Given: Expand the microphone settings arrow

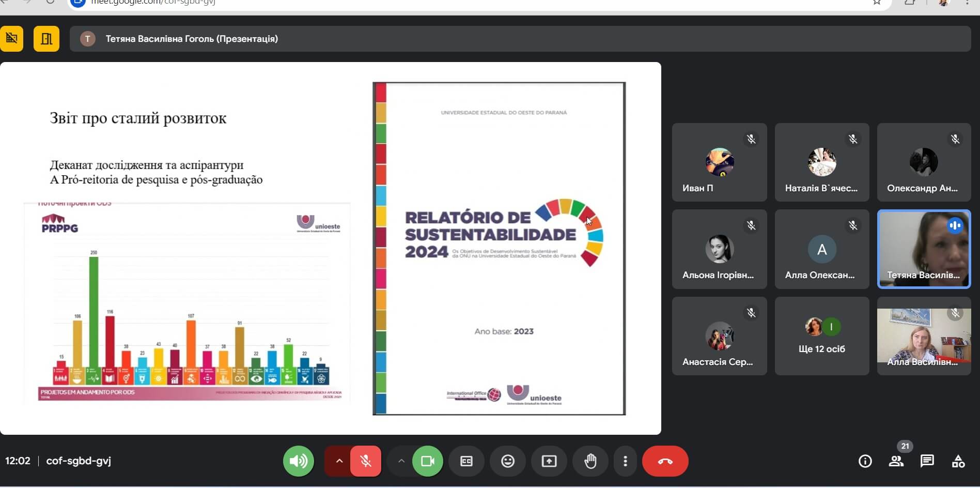Looking at the screenshot, I should [x=339, y=461].
